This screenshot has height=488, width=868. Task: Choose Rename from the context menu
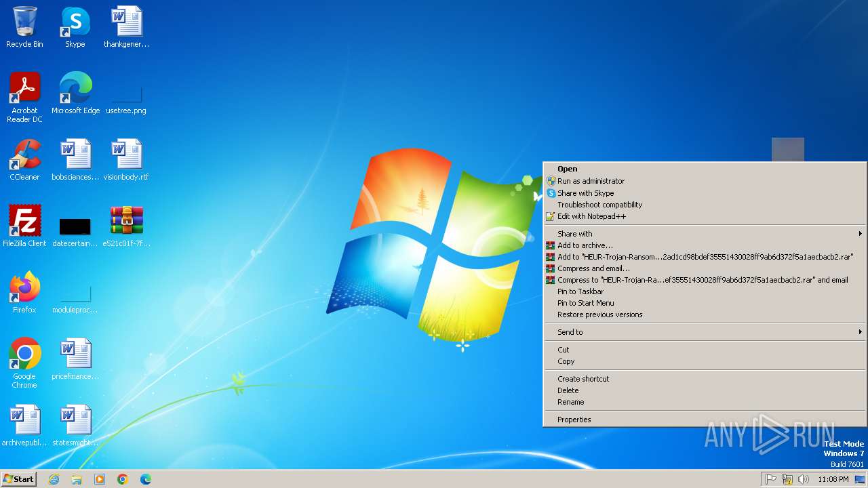point(705,402)
